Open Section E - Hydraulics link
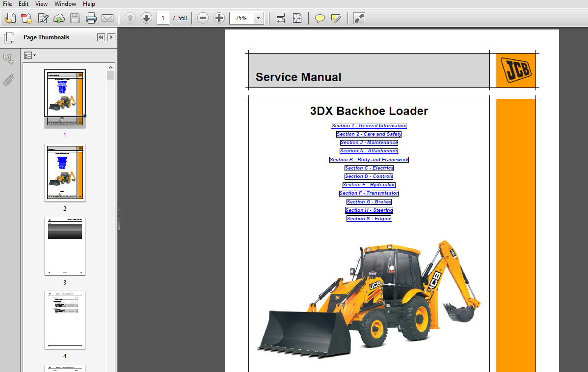The height and width of the screenshot is (372, 588). point(369,185)
